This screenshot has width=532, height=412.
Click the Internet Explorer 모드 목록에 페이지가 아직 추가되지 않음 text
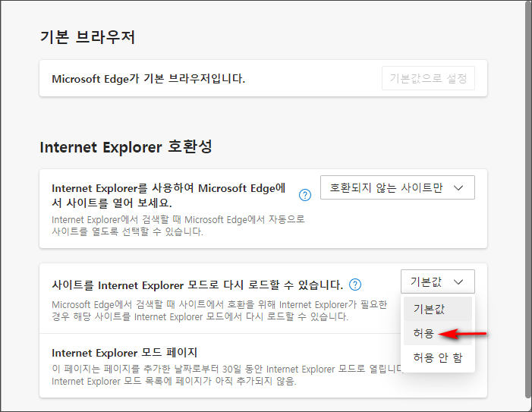pos(174,382)
